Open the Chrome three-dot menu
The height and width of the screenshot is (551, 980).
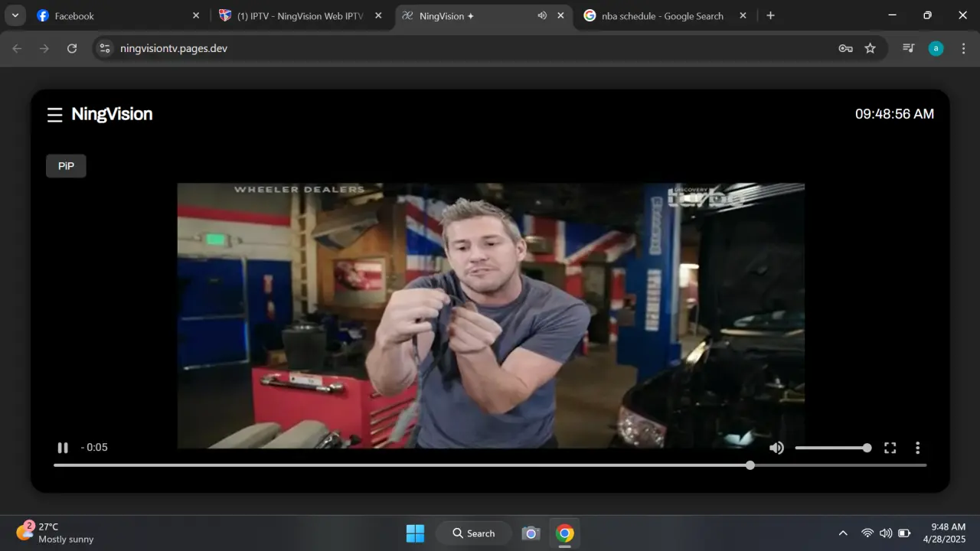click(963, 48)
